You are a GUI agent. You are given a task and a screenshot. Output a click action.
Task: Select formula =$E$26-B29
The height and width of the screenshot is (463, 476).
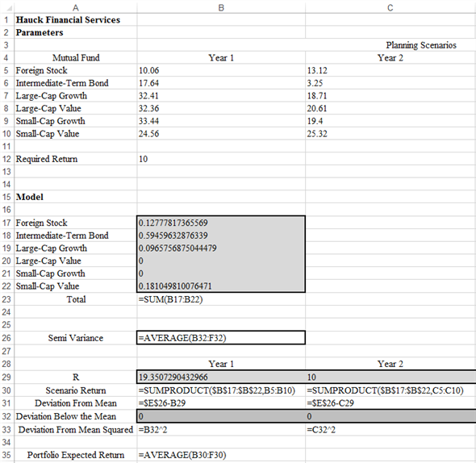coord(221,403)
